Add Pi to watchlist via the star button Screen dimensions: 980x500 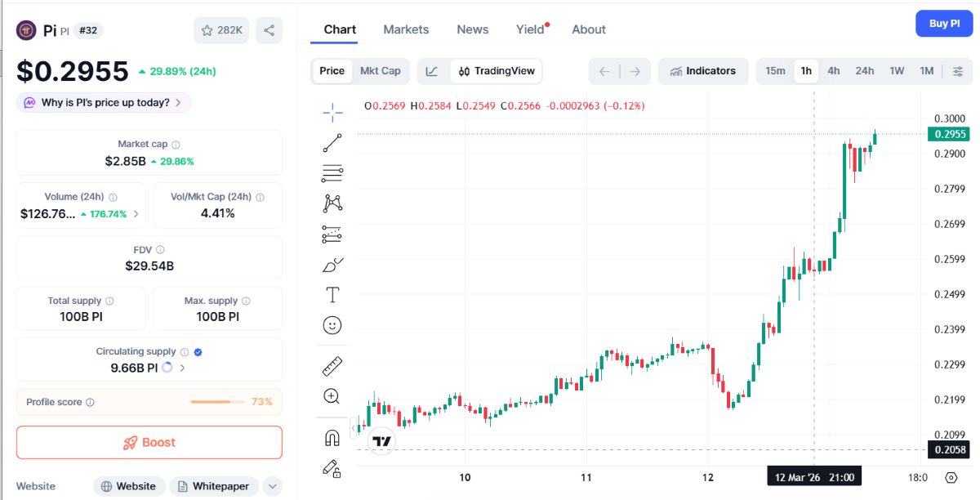pos(221,30)
